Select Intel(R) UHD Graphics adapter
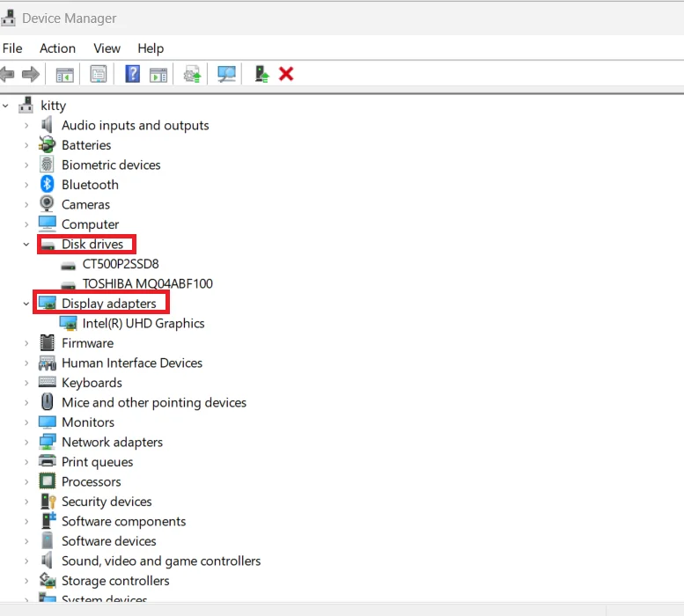Screen dimensions: 684x616 click(143, 324)
